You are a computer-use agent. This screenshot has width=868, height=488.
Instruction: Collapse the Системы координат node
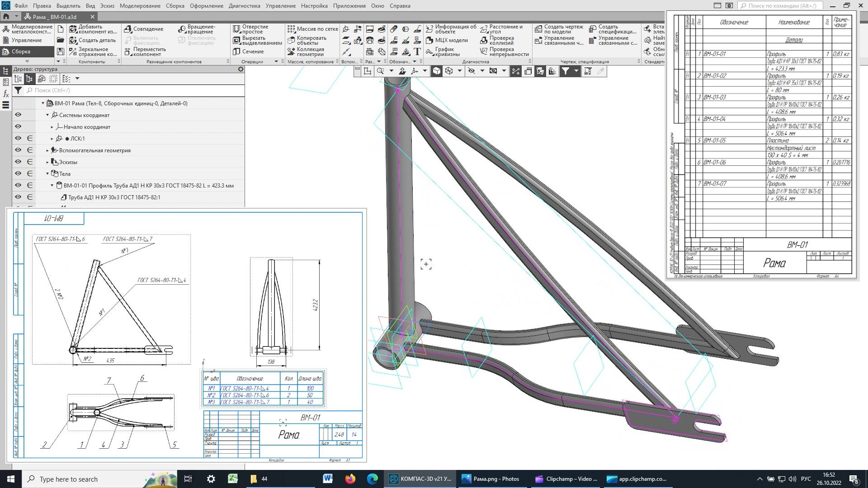tap(47, 115)
